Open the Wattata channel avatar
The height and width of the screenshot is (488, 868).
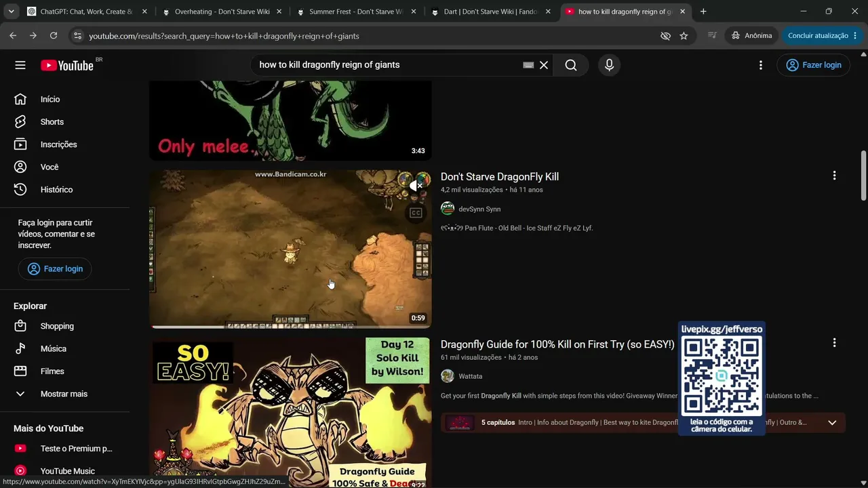tap(448, 376)
